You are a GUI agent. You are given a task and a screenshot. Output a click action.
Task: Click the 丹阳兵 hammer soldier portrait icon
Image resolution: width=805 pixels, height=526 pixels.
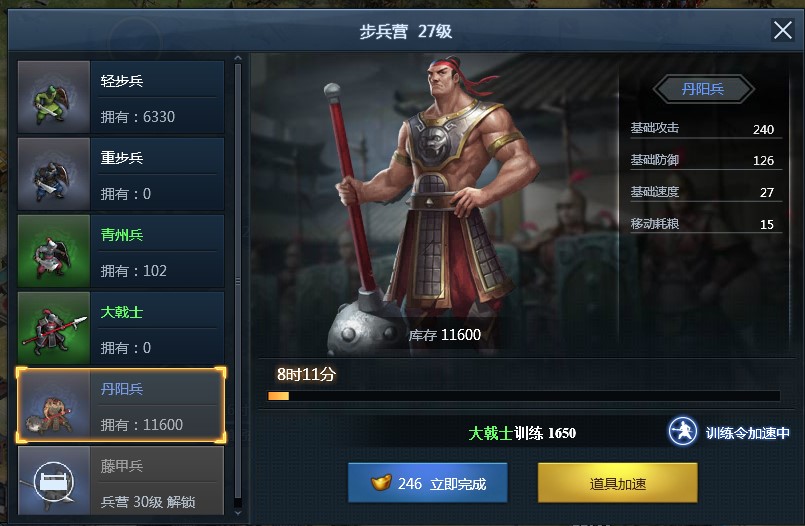pyautogui.click(x=54, y=405)
